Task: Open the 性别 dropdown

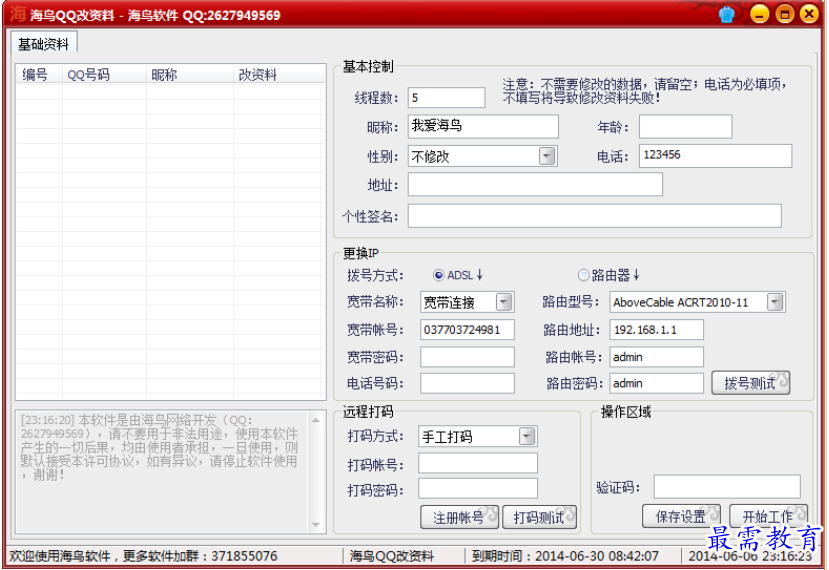Action: pyautogui.click(x=547, y=157)
